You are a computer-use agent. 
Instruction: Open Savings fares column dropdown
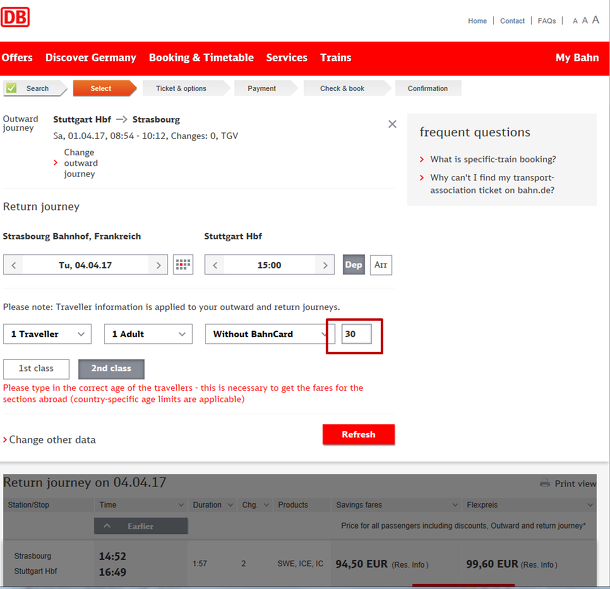click(x=455, y=505)
